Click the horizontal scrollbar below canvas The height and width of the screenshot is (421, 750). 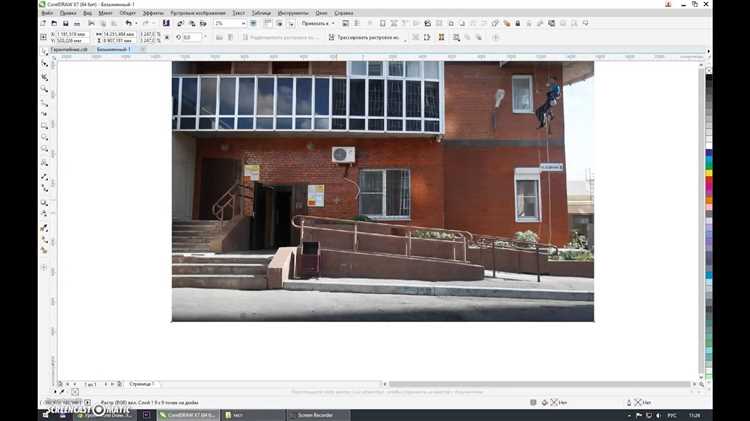pos(540,384)
